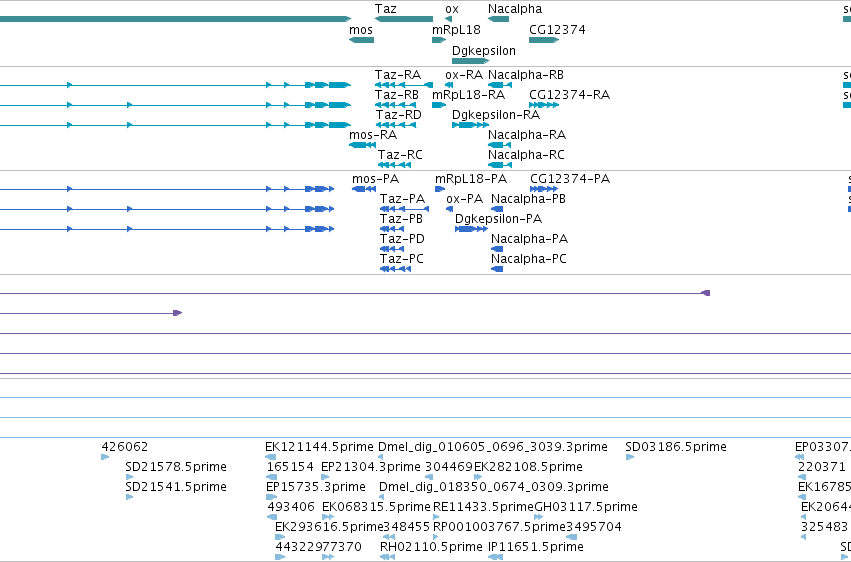Select the Taz-RB transcript
Screen dimensions: 851x562
(x=397, y=95)
